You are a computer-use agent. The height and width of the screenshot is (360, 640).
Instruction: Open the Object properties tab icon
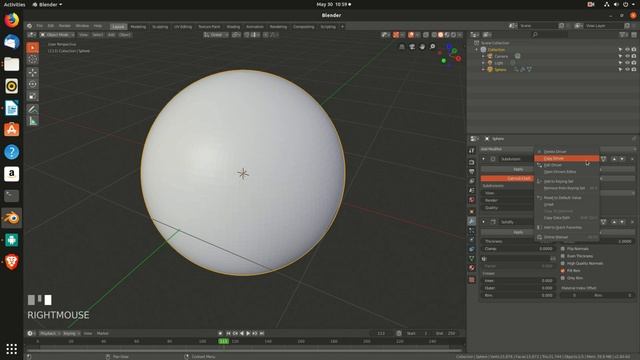tap(471, 212)
